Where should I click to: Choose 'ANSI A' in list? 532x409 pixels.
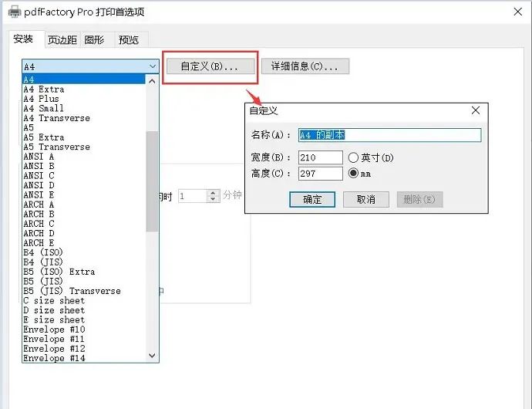84,157
